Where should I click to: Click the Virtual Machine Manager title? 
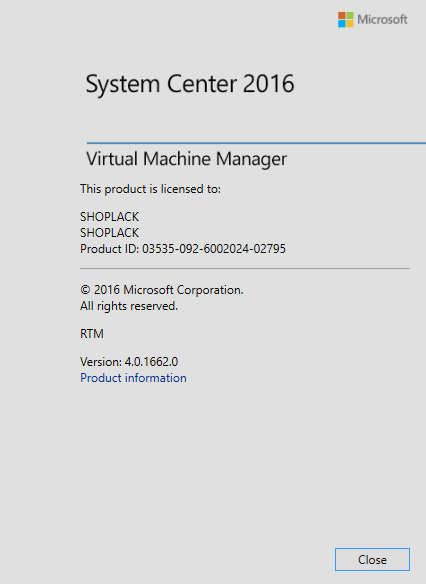click(187, 159)
